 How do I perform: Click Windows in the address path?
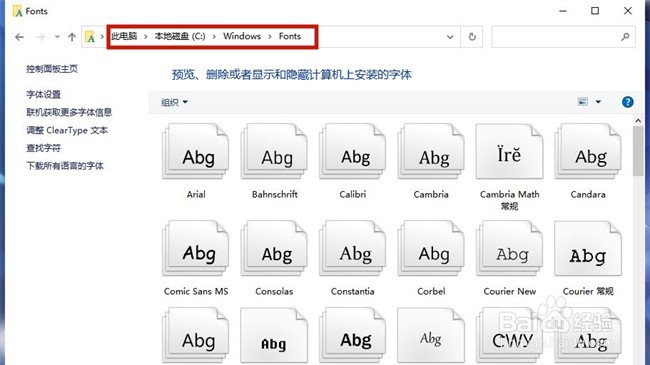click(x=242, y=36)
